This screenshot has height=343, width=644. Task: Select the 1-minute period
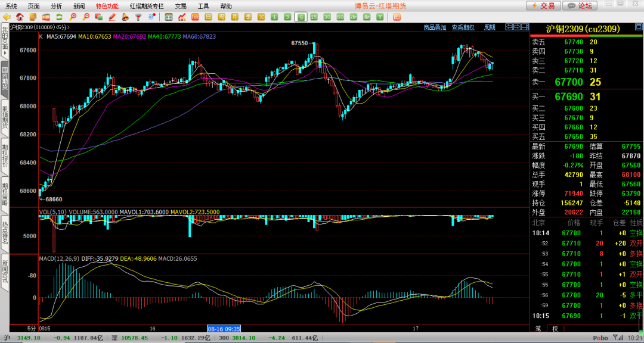[274, 17]
